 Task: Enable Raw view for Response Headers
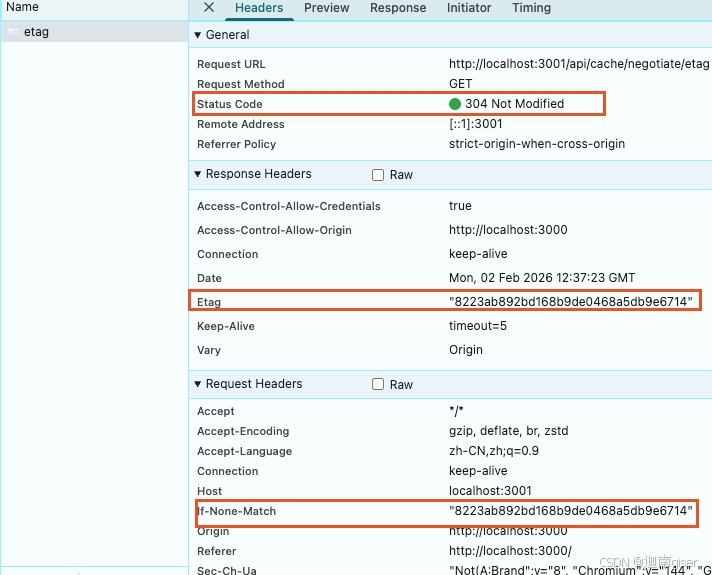tap(378, 175)
